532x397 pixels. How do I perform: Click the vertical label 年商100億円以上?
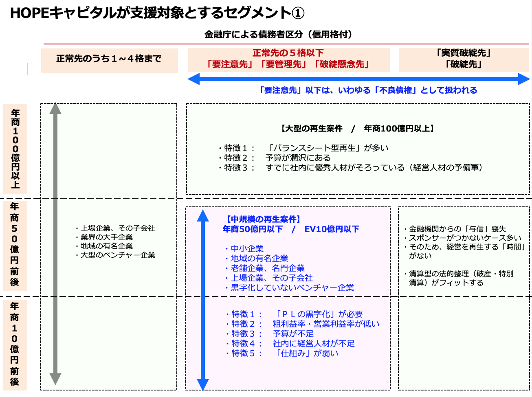point(15,149)
